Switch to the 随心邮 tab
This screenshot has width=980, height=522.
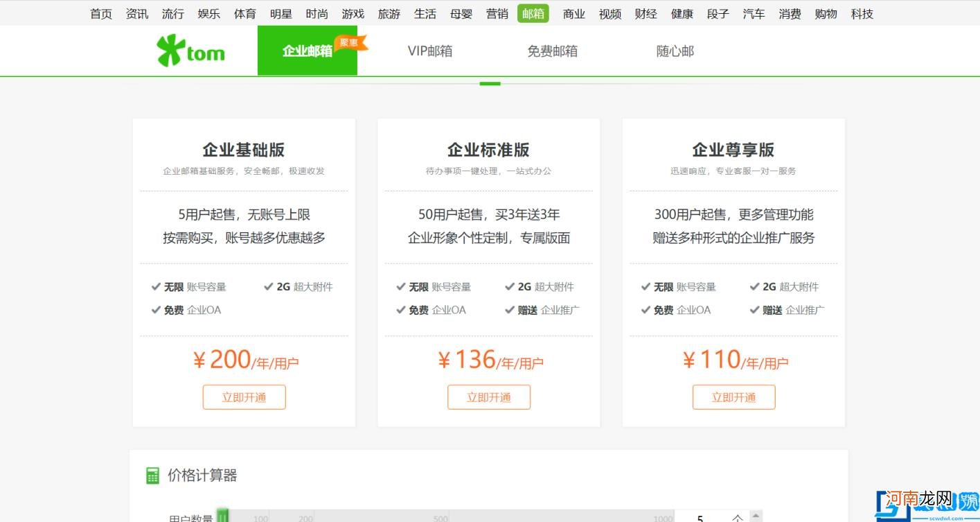pos(675,51)
